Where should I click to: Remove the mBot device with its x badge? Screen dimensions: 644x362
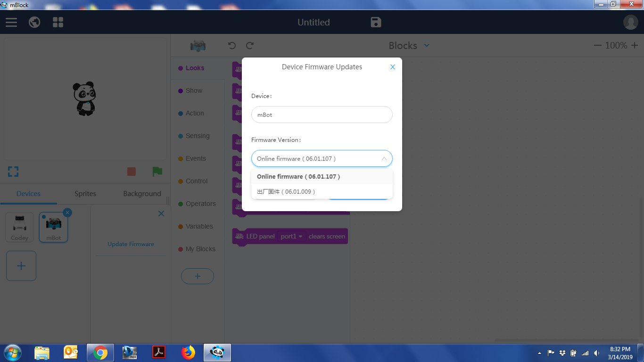67,213
